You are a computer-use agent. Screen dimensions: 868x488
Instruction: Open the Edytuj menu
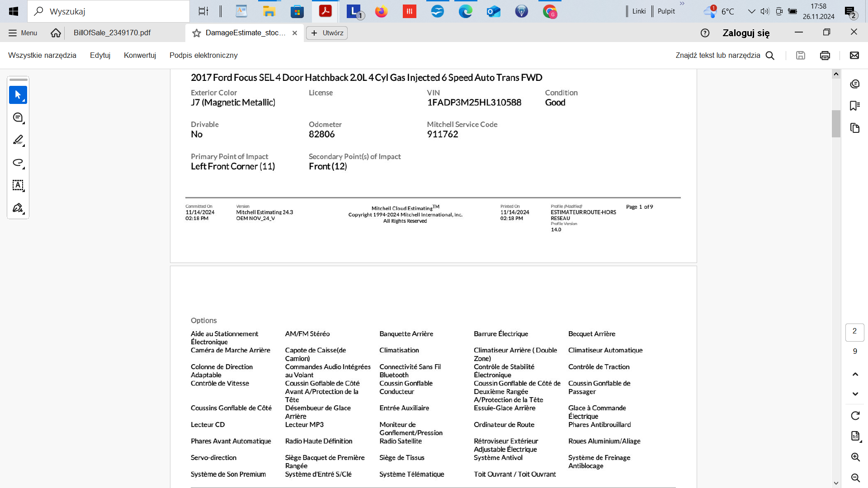[x=100, y=56]
